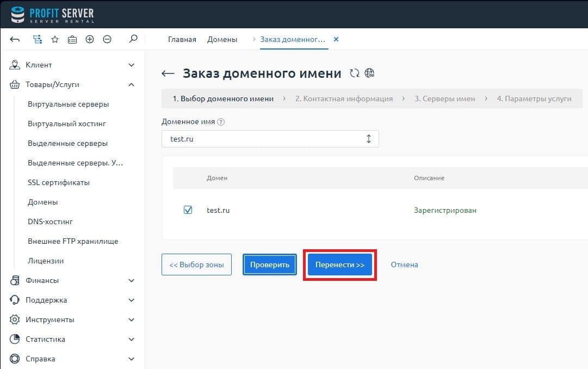Open Виртуальные серверы in sidebar

pyautogui.click(x=68, y=104)
